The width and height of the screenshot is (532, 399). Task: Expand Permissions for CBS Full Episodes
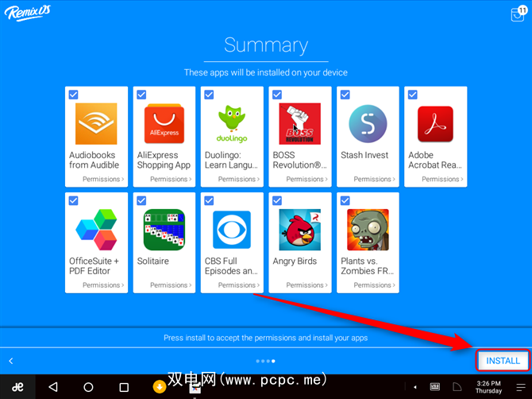click(x=239, y=285)
